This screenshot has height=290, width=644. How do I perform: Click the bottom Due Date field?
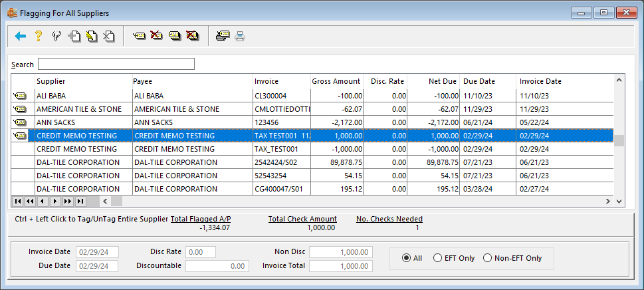(x=98, y=266)
